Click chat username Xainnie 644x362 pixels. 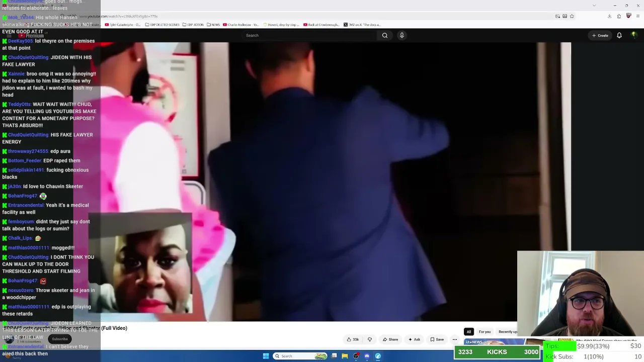click(16, 74)
